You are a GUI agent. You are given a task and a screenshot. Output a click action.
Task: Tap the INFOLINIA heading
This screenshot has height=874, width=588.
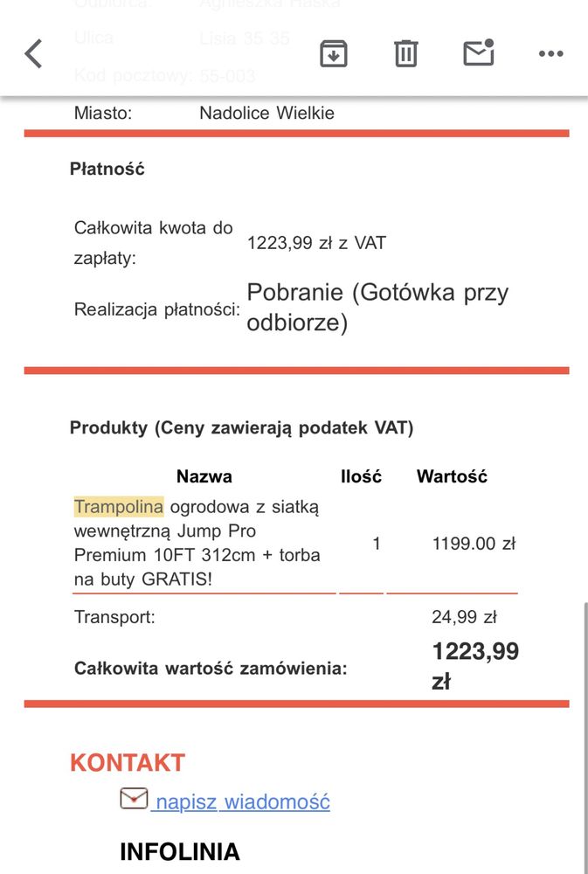(179, 851)
